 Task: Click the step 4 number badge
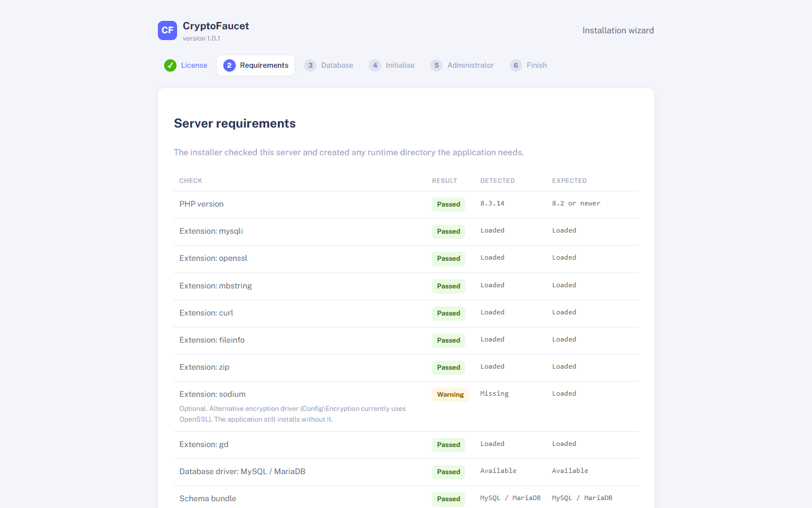375,65
